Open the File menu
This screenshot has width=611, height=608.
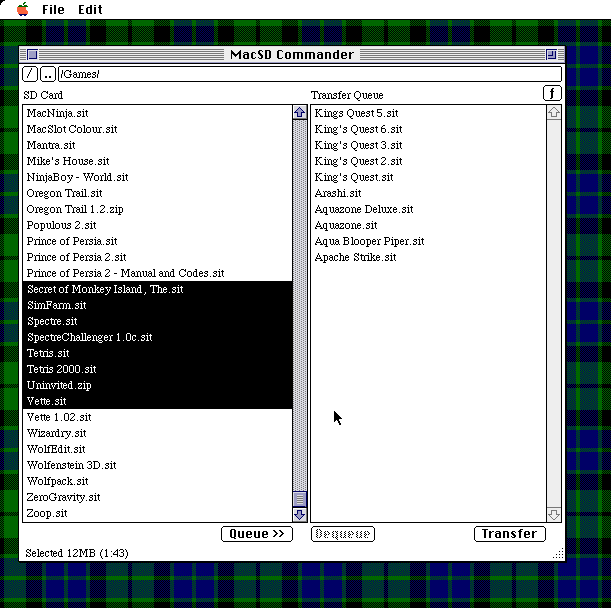(x=53, y=9)
